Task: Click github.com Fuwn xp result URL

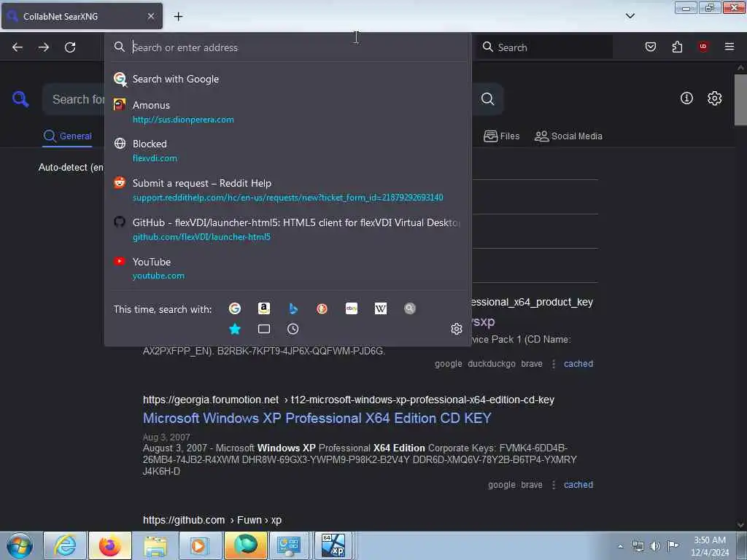Action: tap(212, 520)
